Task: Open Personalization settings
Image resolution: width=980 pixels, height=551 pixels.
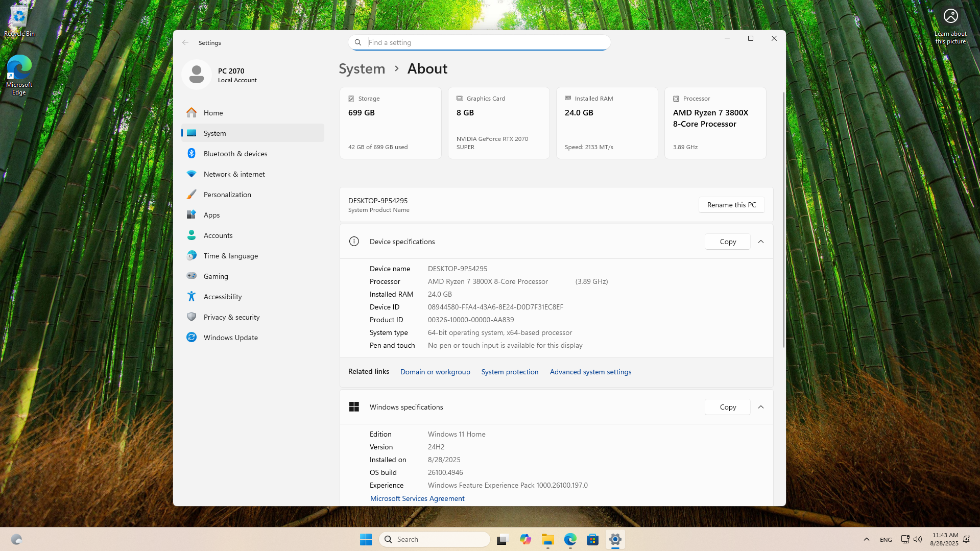Action: 253,195
